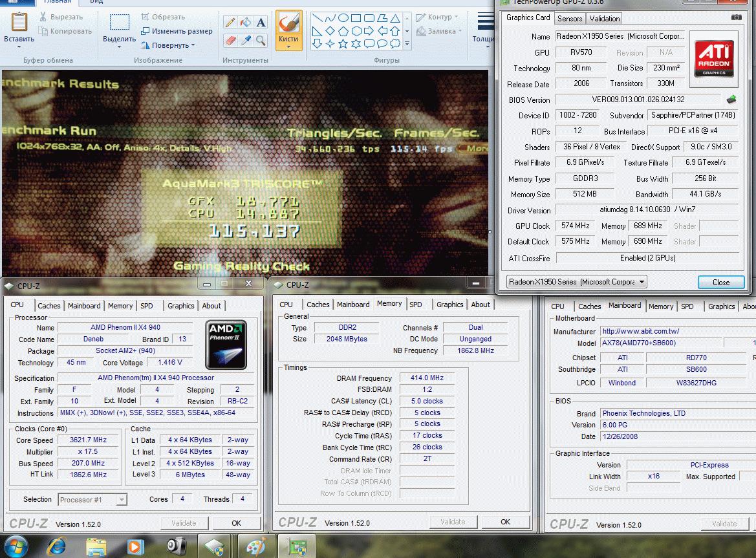Open Windows Media Player from the taskbar

135,546
